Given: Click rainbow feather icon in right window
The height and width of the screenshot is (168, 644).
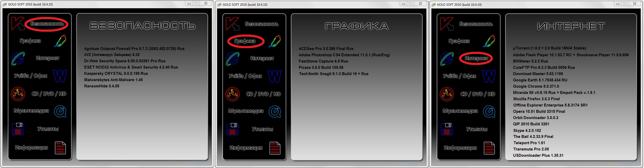Looking at the screenshot, I should pos(489,41).
